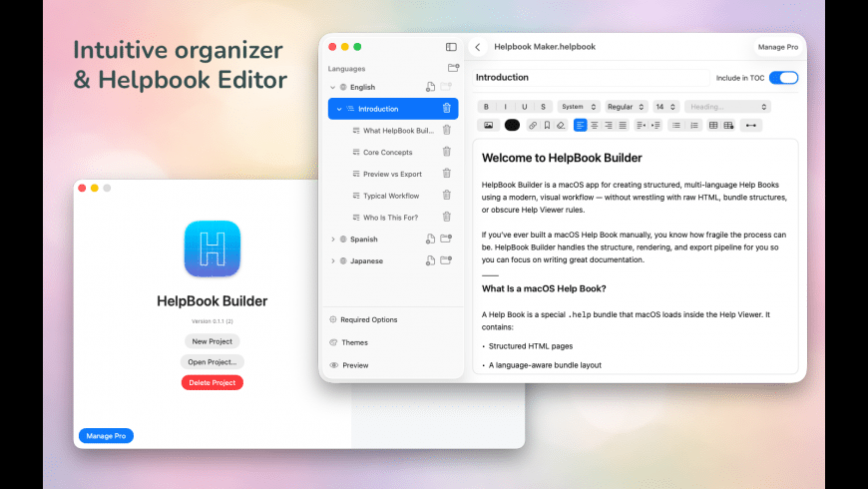Click New Project in launcher window

pyautogui.click(x=213, y=341)
